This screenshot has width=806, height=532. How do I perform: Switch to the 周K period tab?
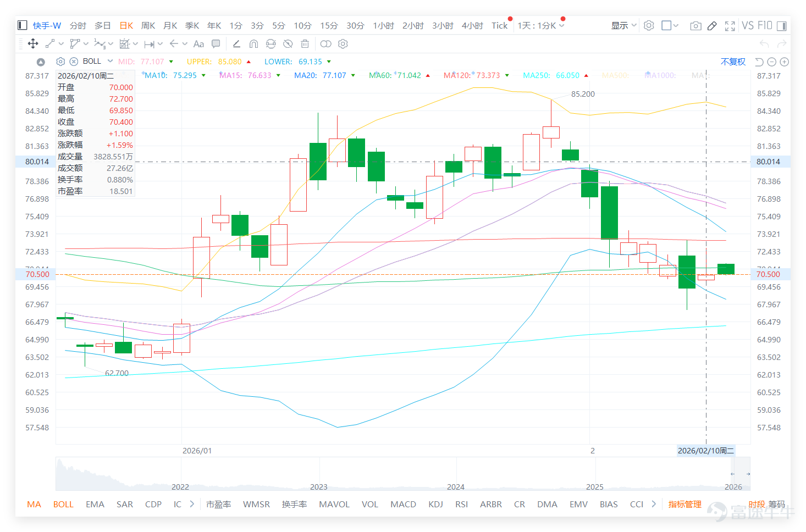pos(148,26)
